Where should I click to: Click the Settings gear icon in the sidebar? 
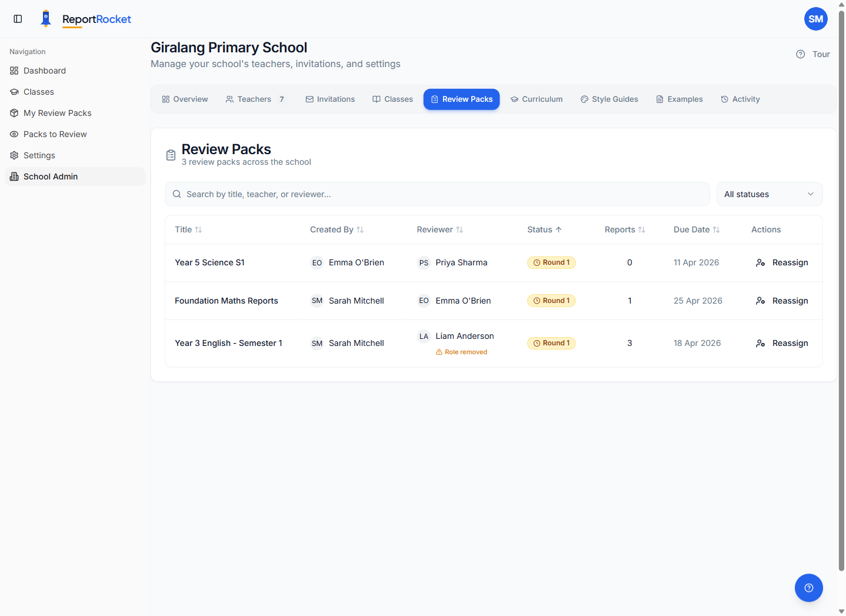(x=14, y=155)
